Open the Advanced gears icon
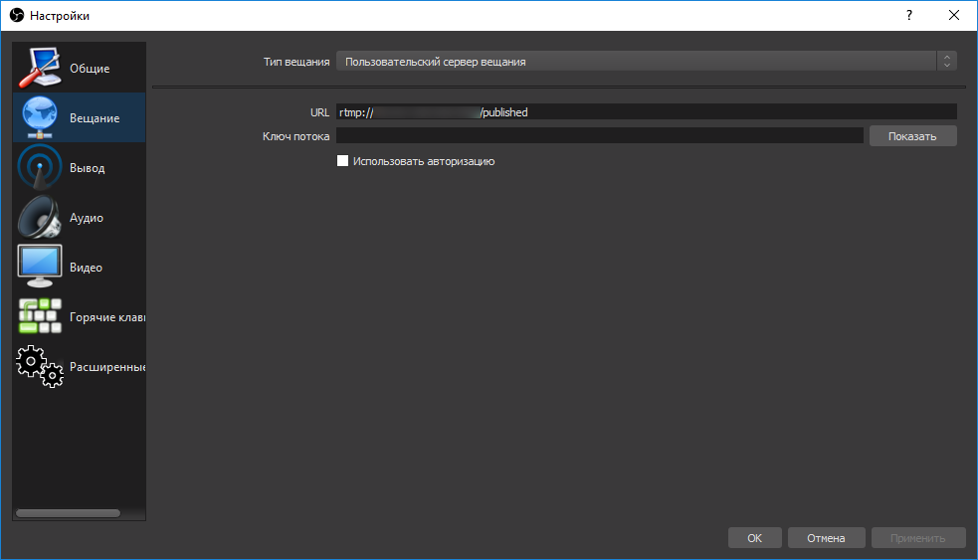 (40, 366)
